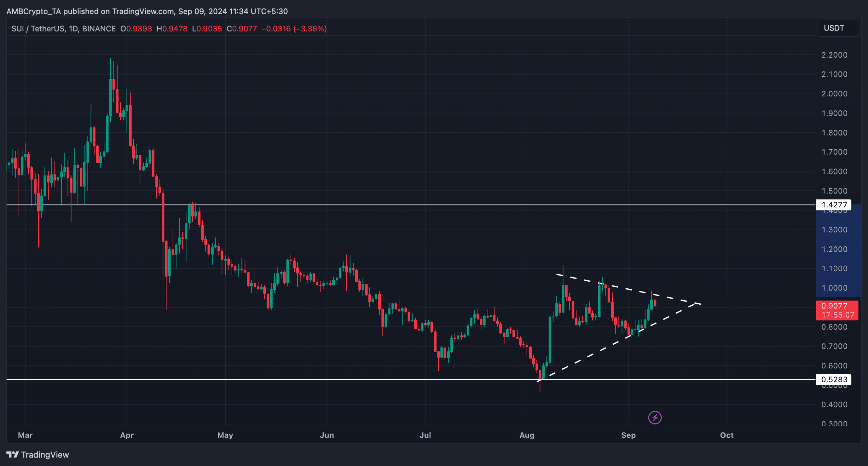
Task: Click the Jun label on time axis
Action: 327,435
